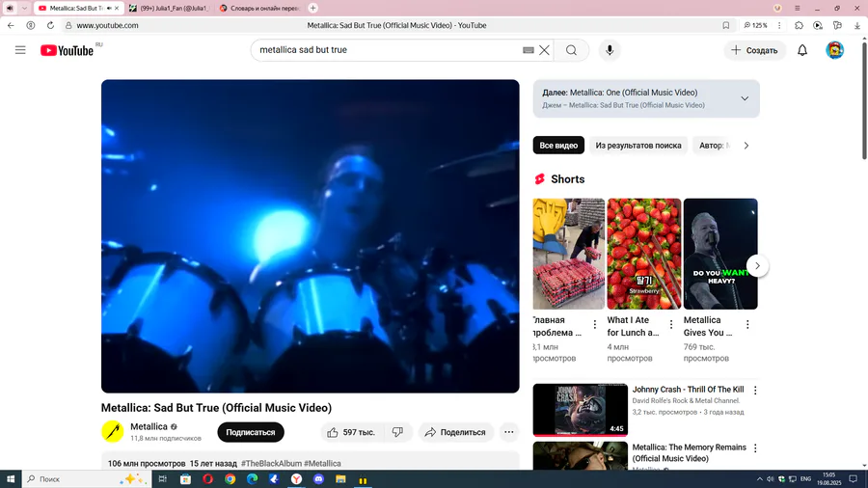The image size is (868, 488).
Task: Go to YouTube home via logo
Action: (67, 50)
